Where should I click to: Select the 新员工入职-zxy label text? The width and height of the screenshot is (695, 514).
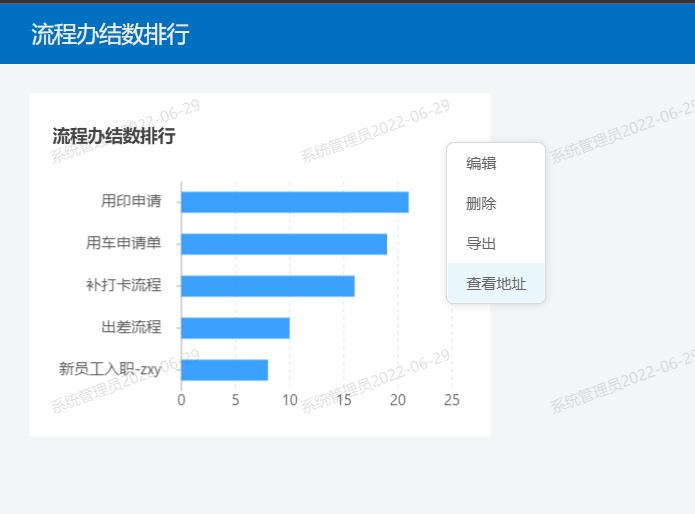tap(110, 369)
